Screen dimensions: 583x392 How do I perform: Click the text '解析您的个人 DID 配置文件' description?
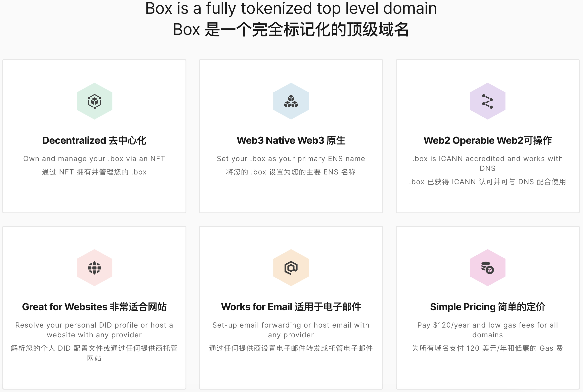pyautogui.click(x=94, y=353)
